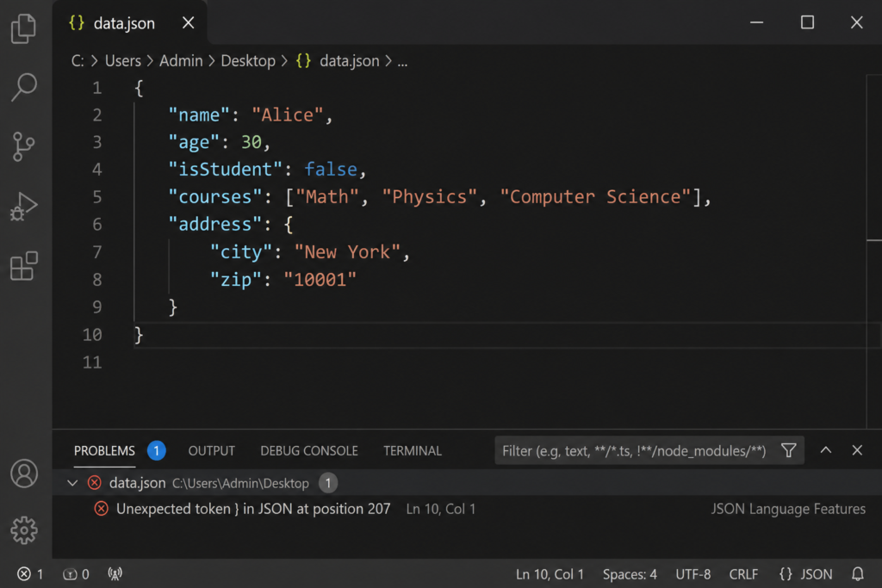
Task: Select the Unexpected token error message row
Action: coord(467,509)
